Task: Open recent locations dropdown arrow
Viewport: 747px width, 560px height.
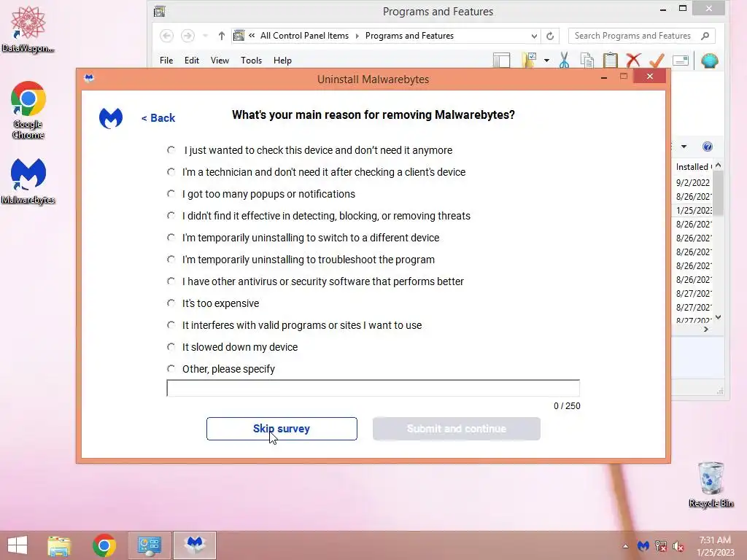Action: click(x=205, y=36)
